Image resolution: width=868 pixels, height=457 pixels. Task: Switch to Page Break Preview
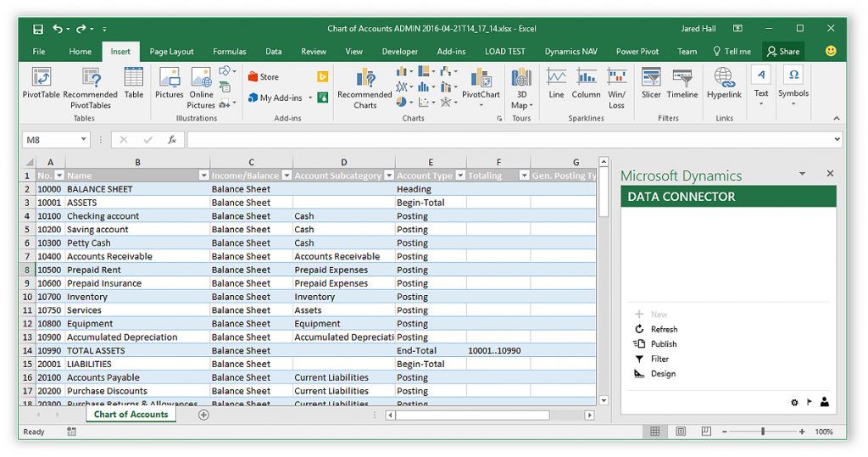706,432
